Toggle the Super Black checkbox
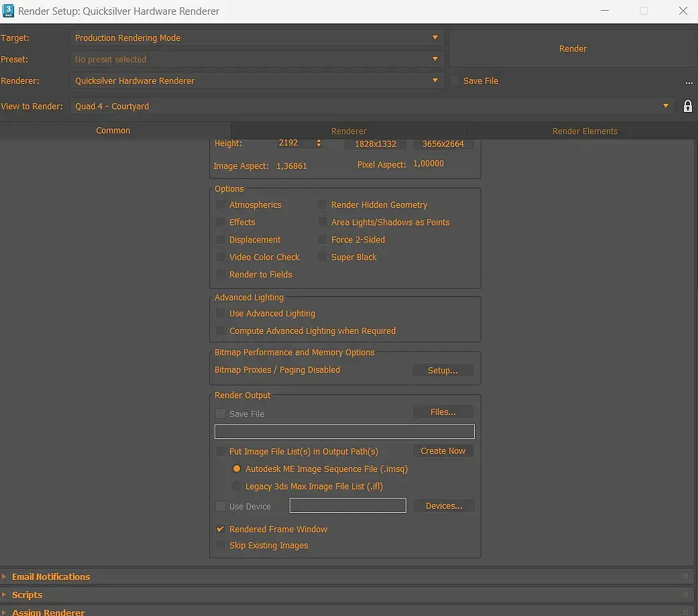This screenshot has width=698, height=616. [x=323, y=257]
